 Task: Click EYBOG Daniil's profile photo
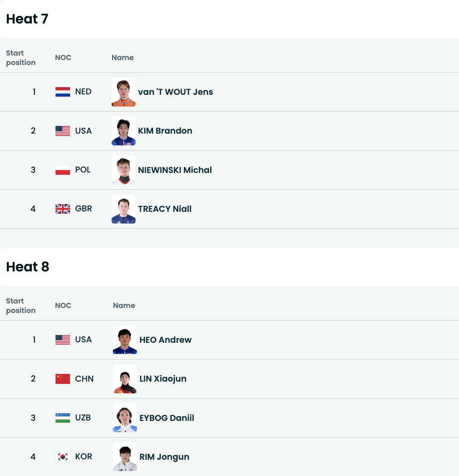click(125, 418)
